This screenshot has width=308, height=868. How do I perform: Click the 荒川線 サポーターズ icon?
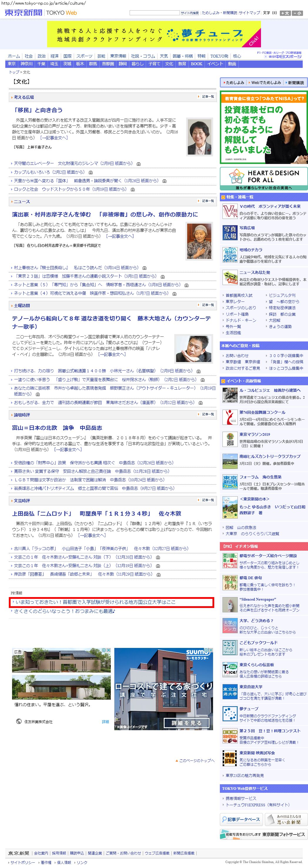tap(230, 561)
